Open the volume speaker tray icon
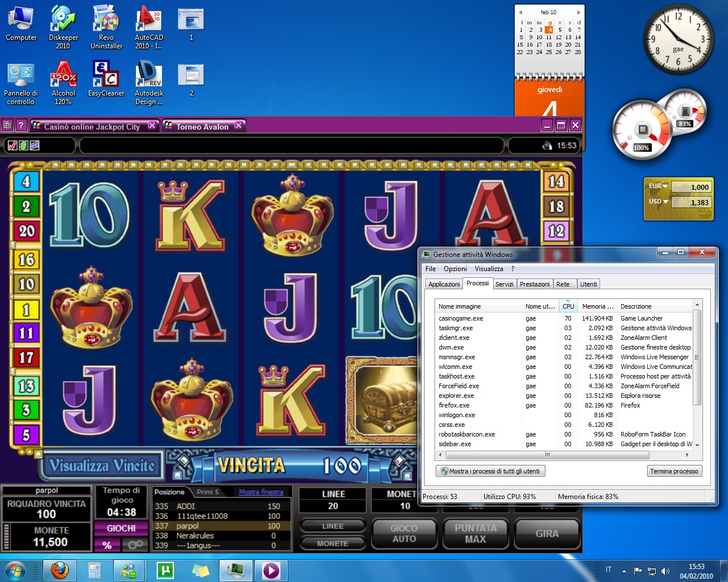Viewport: 728px width, 582px height. [665, 571]
